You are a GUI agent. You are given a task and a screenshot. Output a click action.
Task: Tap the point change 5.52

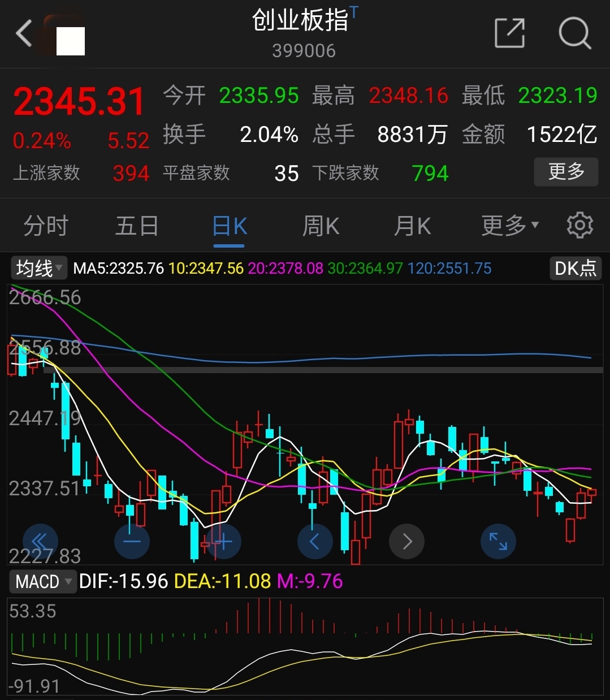(x=128, y=141)
